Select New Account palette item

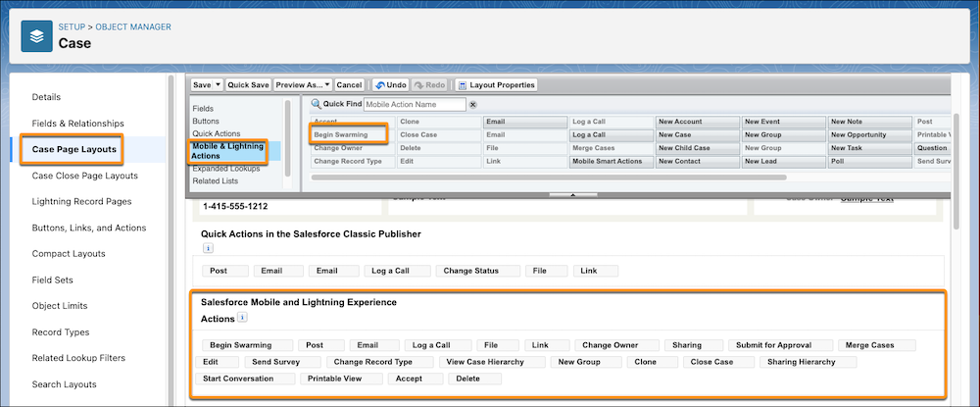point(698,122)
